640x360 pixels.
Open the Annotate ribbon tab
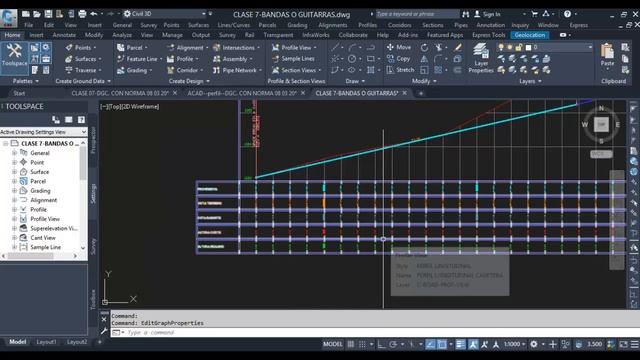pos(64,35)
